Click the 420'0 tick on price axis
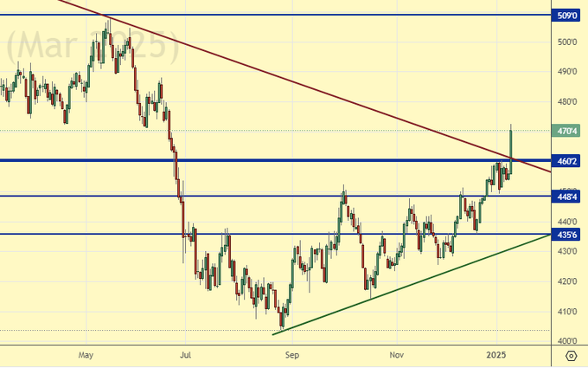This screenshot has width=588, height=368. [x=568, y=281]
